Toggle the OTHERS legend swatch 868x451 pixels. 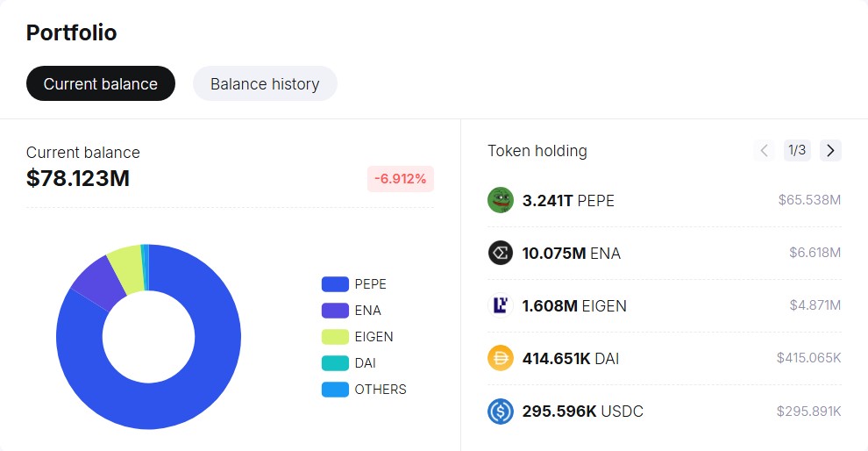(x=335, y=390)
